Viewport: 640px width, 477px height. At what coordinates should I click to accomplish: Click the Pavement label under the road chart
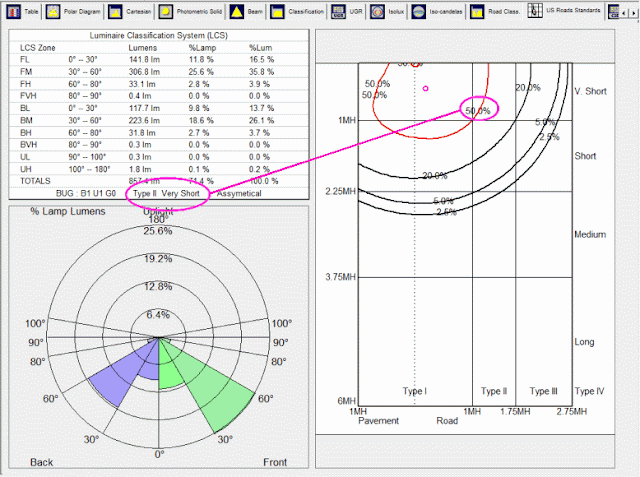(378, 421)
